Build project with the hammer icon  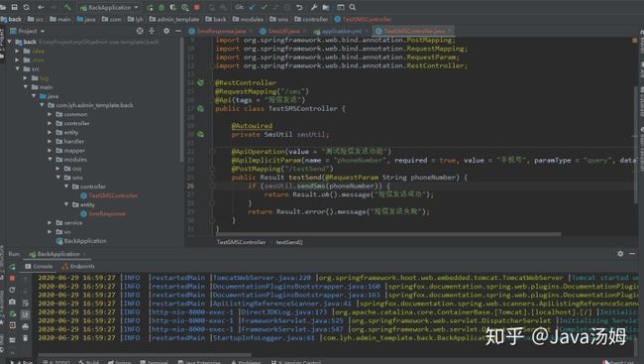click(67, 7)
